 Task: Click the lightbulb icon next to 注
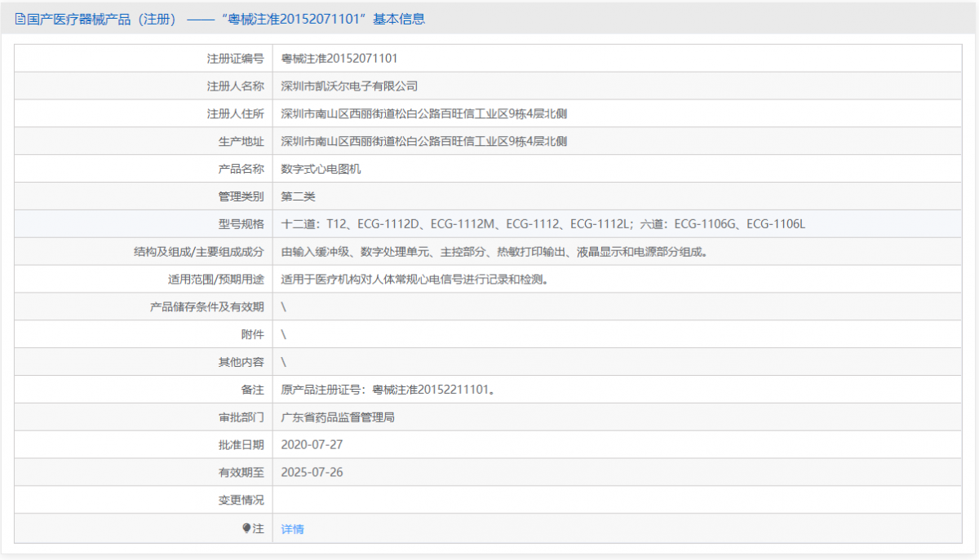coord(246,528)
